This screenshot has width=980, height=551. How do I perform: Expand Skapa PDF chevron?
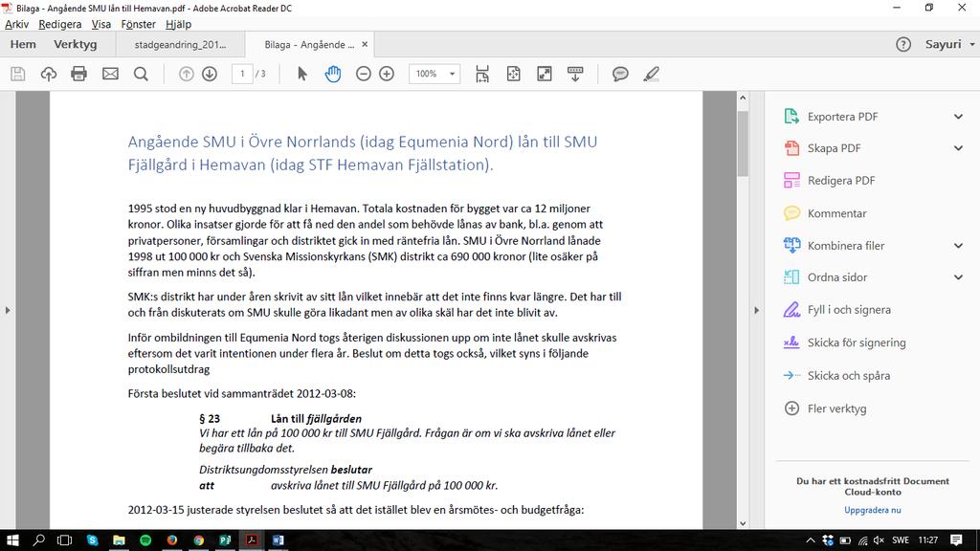point(958,148)
